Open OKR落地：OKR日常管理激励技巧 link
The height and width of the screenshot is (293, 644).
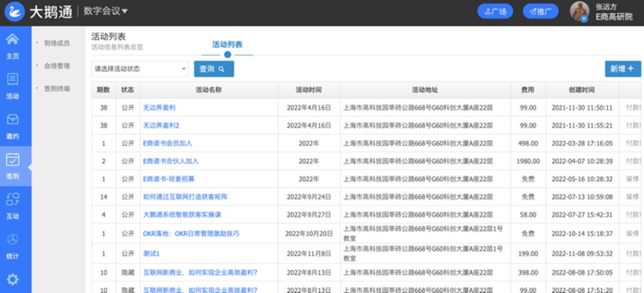click(191, 233)
